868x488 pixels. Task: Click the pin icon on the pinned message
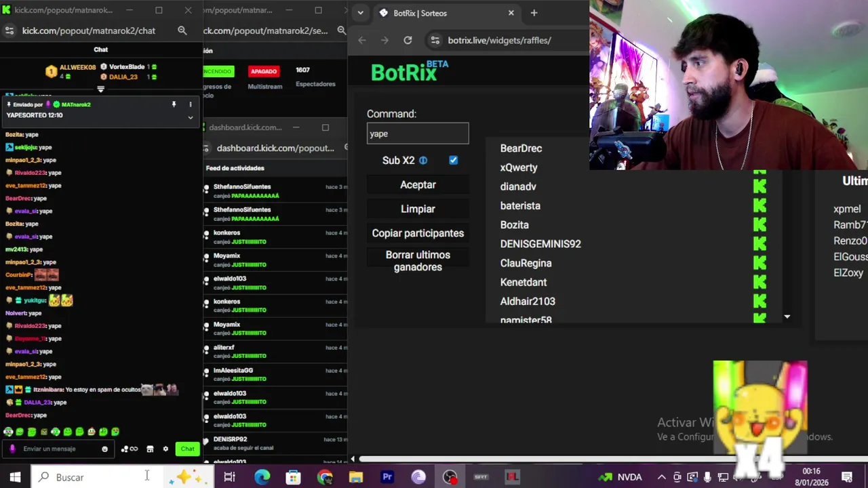(x=174, y=104)
